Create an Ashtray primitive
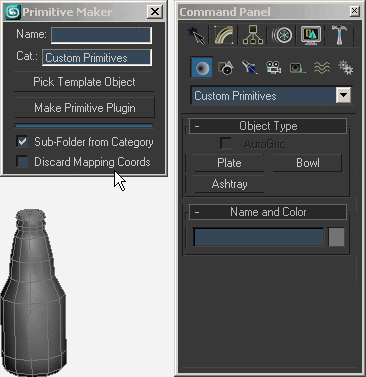 229,184
